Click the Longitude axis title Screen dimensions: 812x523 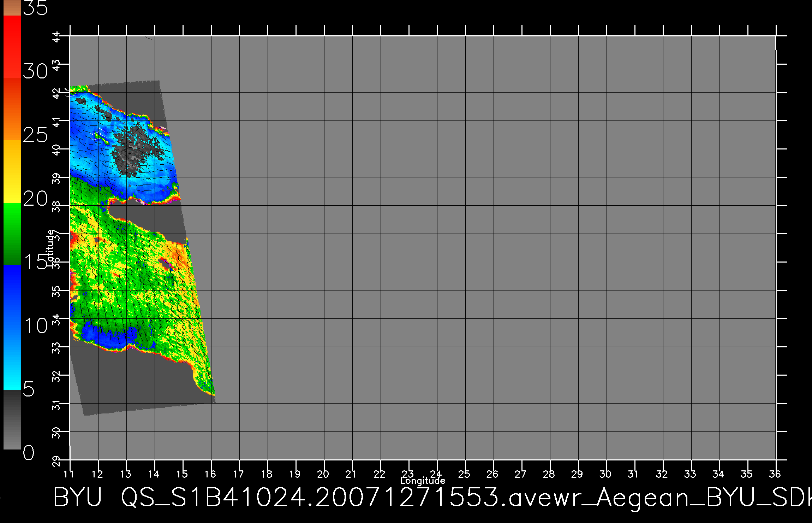point(423,481)
